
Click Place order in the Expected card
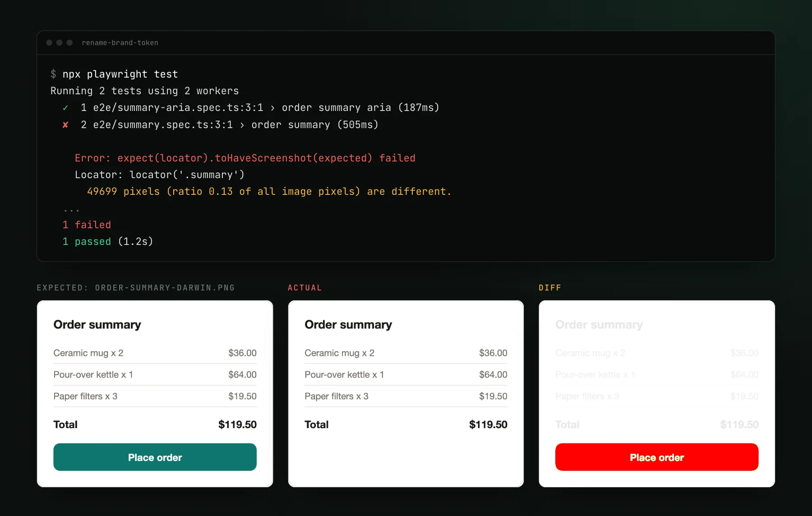(155, 457)
